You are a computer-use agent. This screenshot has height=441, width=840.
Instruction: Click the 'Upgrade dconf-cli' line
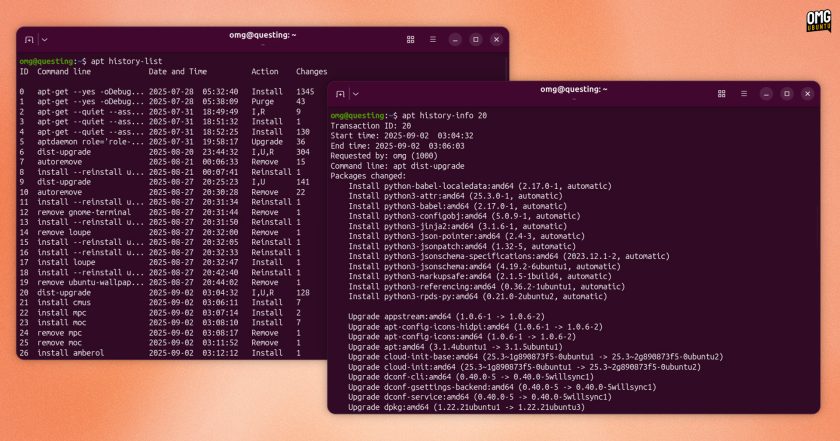click(x=471, y=377)
